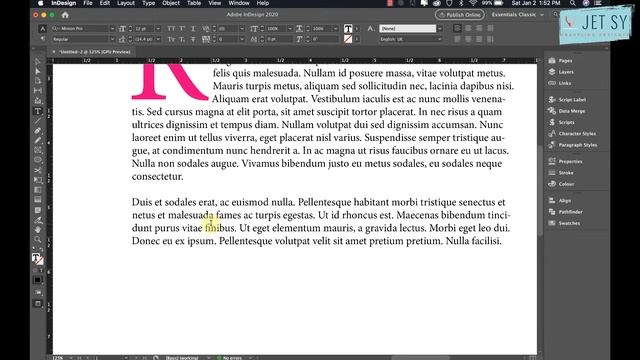Open the Essentials Classic workspace dropdown
This screenshot has width=640, height=360.
tap(518, 15)
